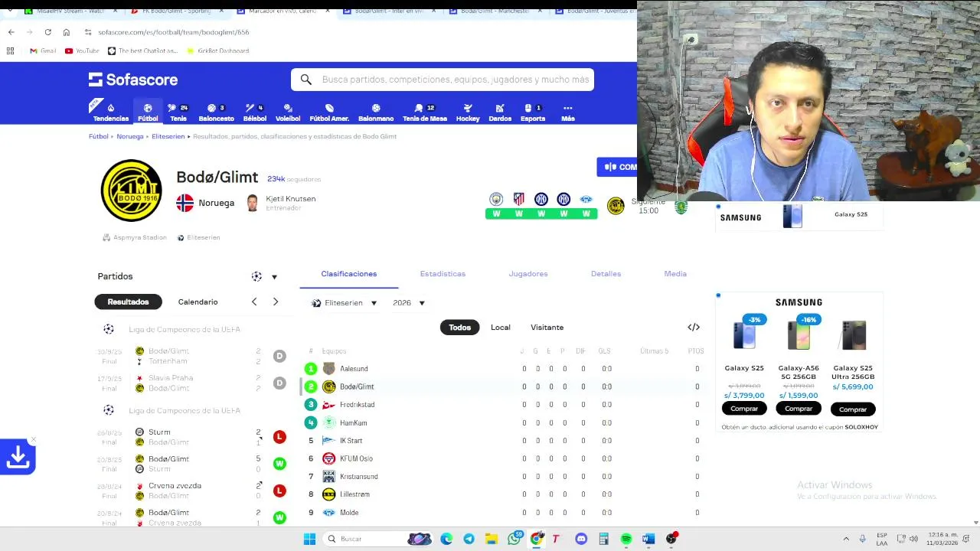This screenshot has height=551, width=980.
Task: Open the Esports section
Action: coord(533,112)
